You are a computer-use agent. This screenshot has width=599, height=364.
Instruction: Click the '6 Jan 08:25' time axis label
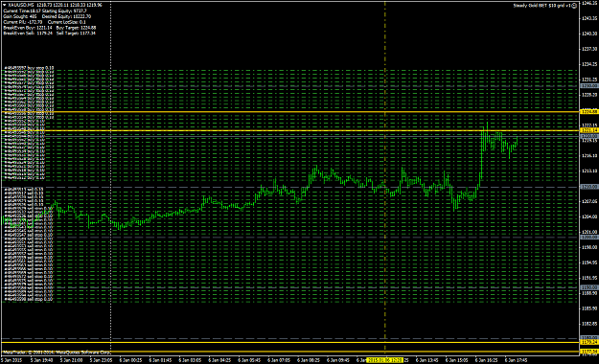(x=309, y=360)
